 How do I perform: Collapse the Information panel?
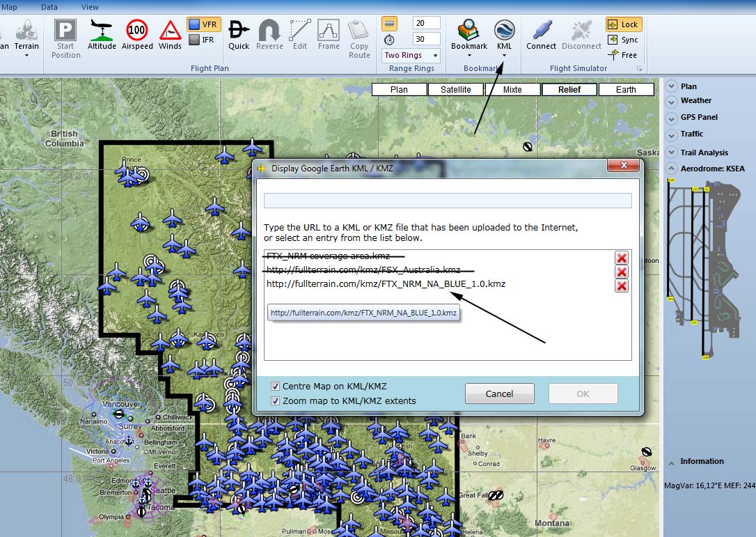coord(671,462)
